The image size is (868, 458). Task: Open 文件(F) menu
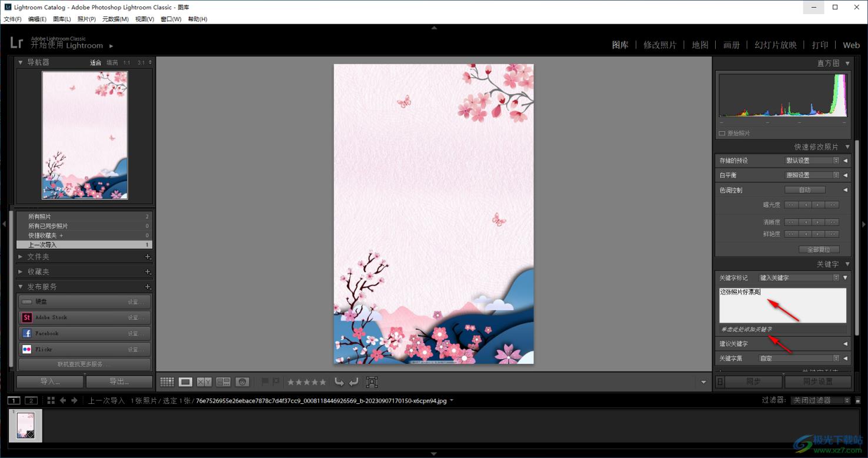(x=12, y=19)
